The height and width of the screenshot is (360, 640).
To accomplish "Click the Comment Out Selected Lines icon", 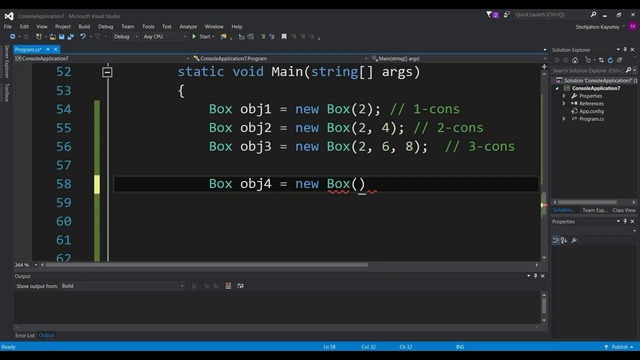I will click(263, 37).
